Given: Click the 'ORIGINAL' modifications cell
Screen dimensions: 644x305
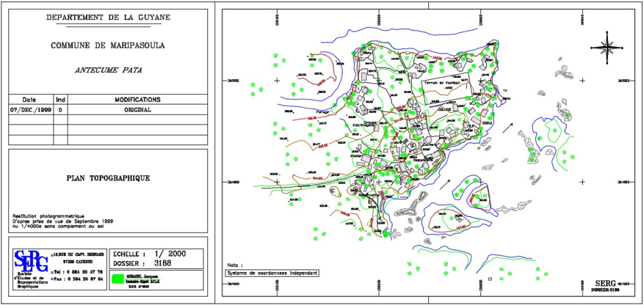Looking at the screenshot, I should point(137,110).
